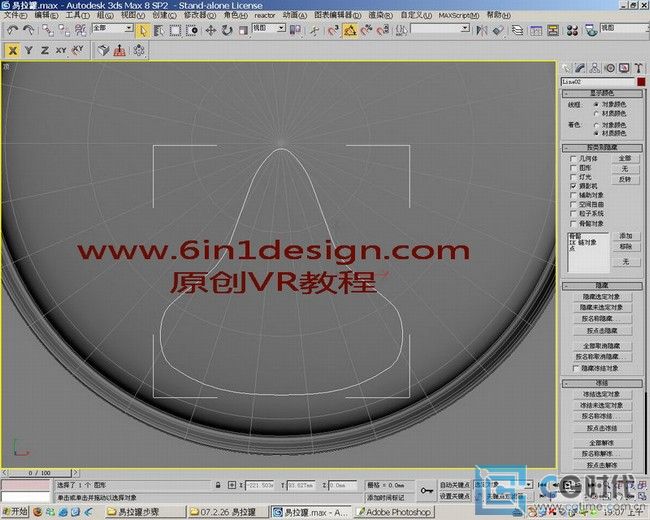The image size is (650, 520).
Task: Switch to the Utilities hammer panel tab
Action: 638,68
